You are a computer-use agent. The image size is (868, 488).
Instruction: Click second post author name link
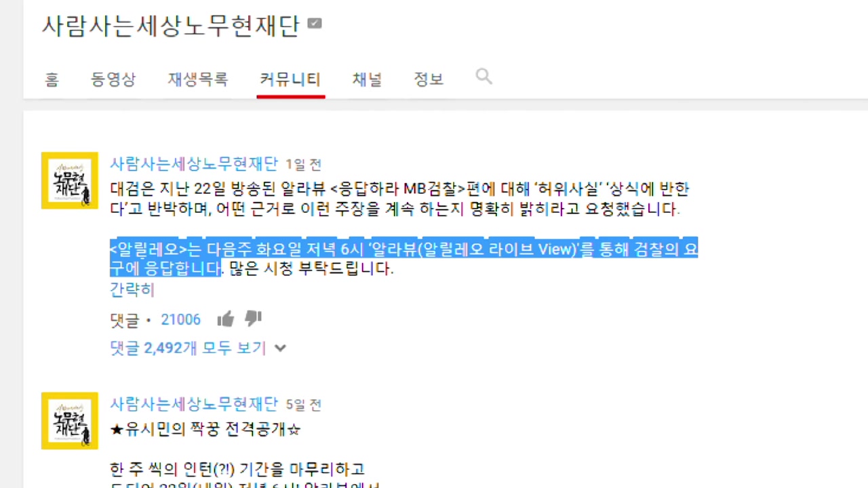click(x=194, y=404)
